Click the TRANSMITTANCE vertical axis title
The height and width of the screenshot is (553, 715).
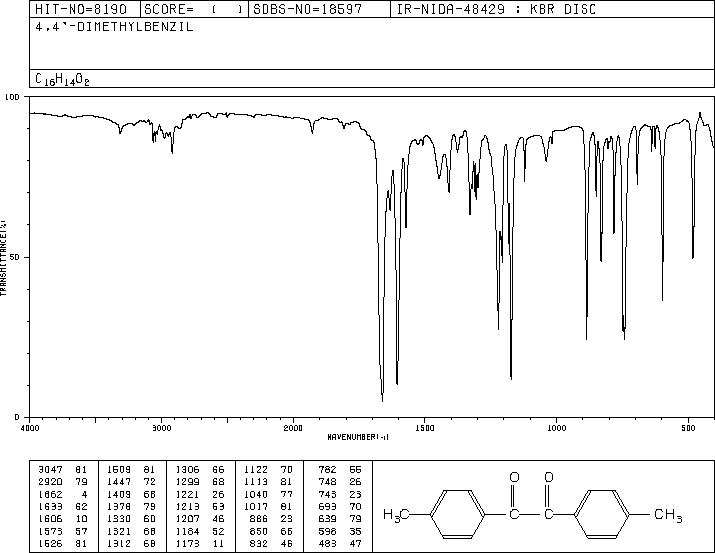3,257
